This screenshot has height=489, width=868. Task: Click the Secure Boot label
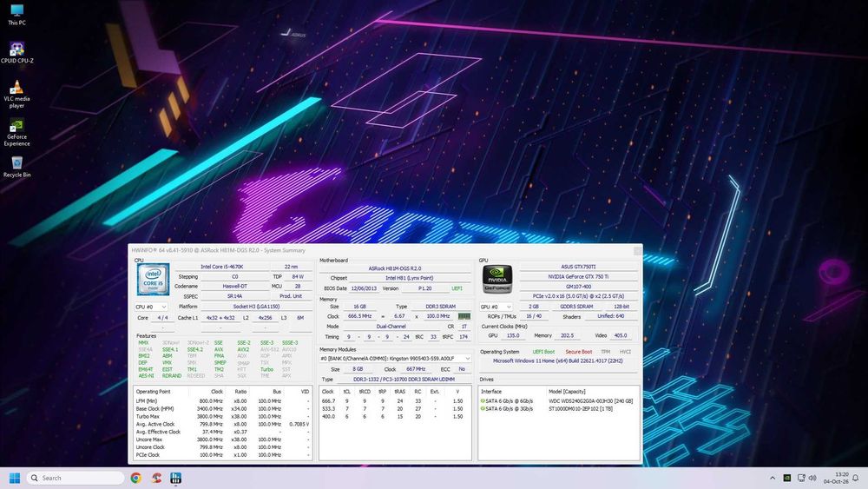(x=578, y=352)
